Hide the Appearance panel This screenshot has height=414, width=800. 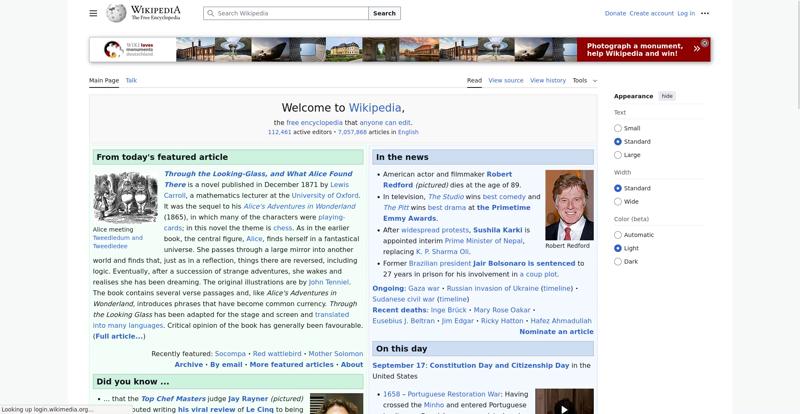point(667,96)
